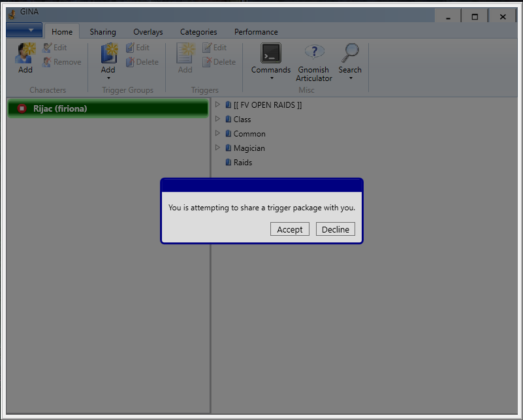Image resolution: width=523 pixels, height=420 pixels.
Task: Expand the [[ FV OPEN RAIDS ]] group
Action: point(217,105)
